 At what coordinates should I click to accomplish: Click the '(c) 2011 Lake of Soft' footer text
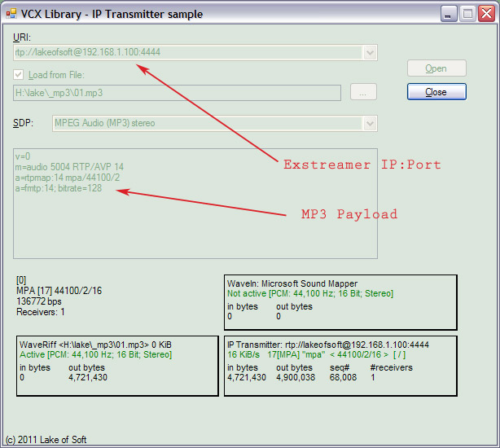point(46,440)
